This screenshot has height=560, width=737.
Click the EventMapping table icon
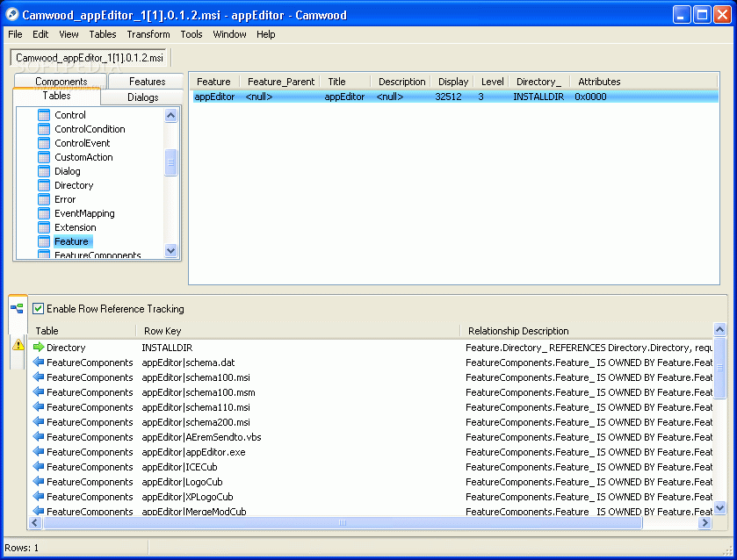point(44,214)
